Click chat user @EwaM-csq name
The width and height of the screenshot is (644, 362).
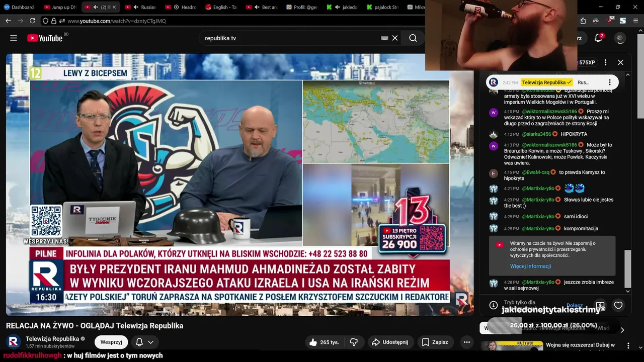tap(535, 172)
